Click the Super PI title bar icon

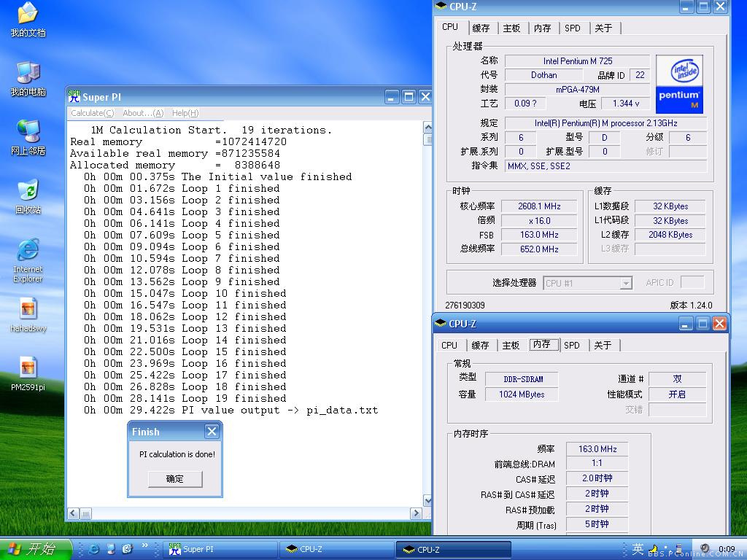[x=74, y=97]
